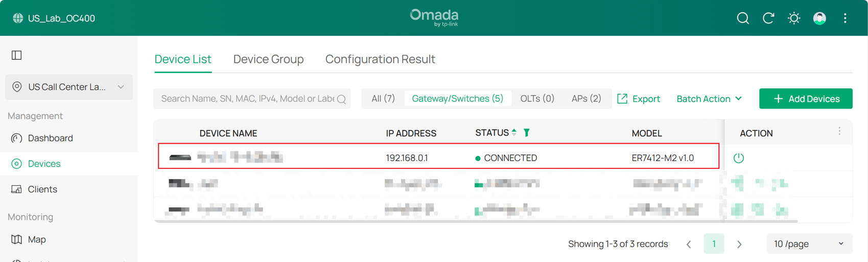Toggle the light/dark theme sun icon
This screenshot has height=262, width=868.
794,18
